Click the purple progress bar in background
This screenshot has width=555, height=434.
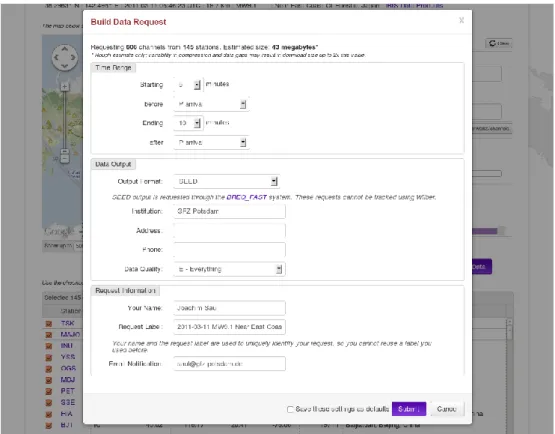click(x=485, y=231)
